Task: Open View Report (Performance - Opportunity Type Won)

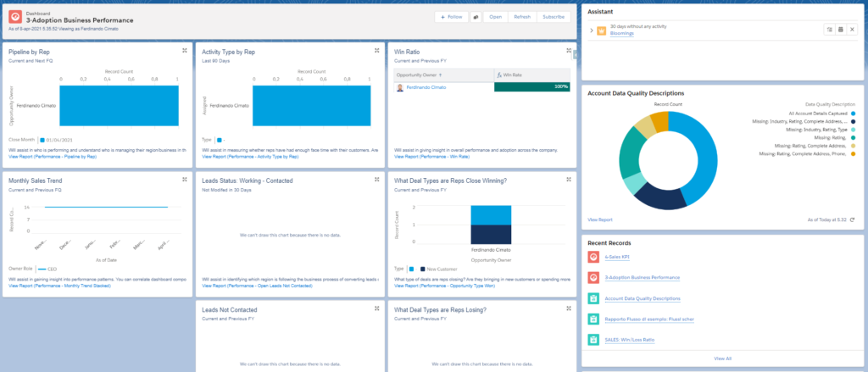Action: [x=444, y=286]
